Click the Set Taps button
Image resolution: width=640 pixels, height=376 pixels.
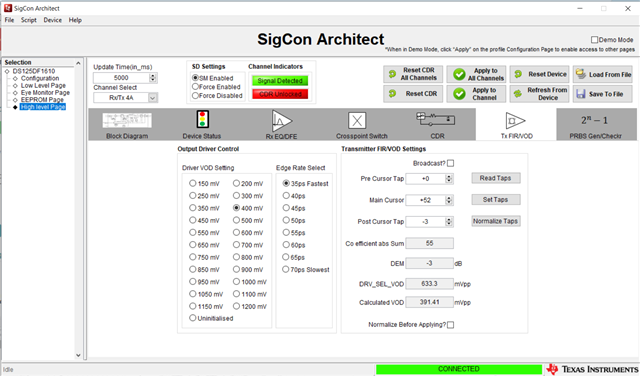tap(496, 200)
